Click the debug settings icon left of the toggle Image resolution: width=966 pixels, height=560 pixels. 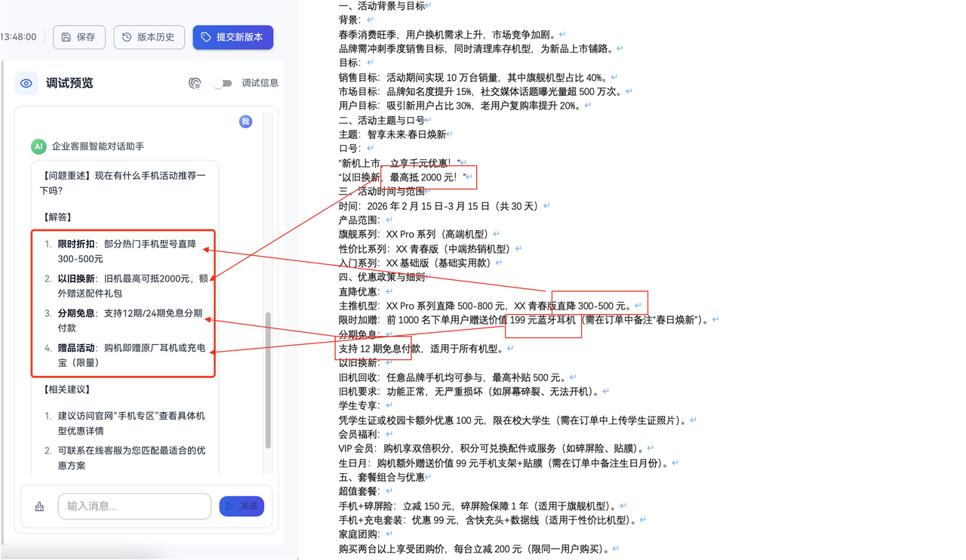[x=195, y=83]
